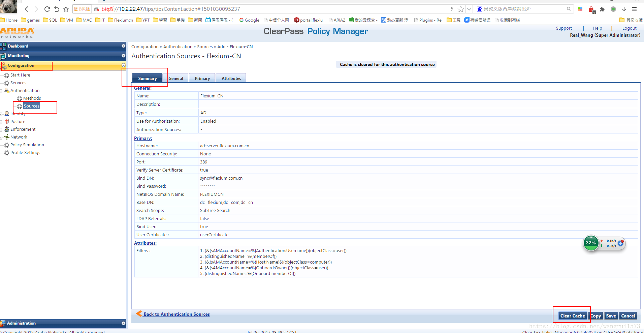
Task: Expand the Dashboard panel arrow
Action: click(123, 46)
